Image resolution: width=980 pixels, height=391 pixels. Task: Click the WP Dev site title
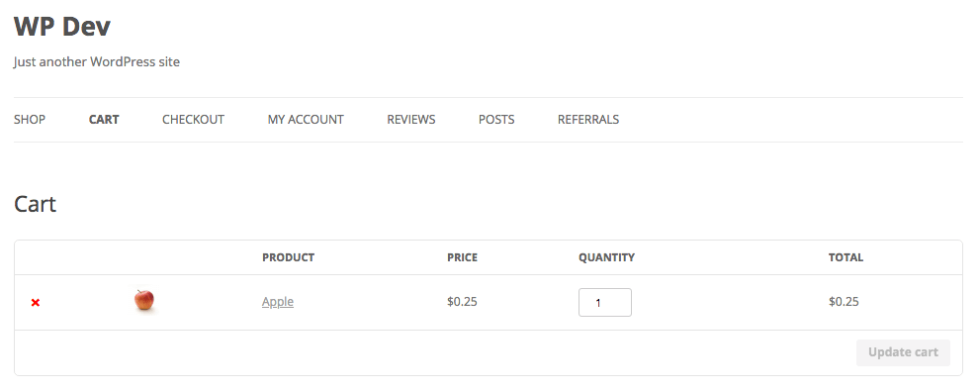62,27
